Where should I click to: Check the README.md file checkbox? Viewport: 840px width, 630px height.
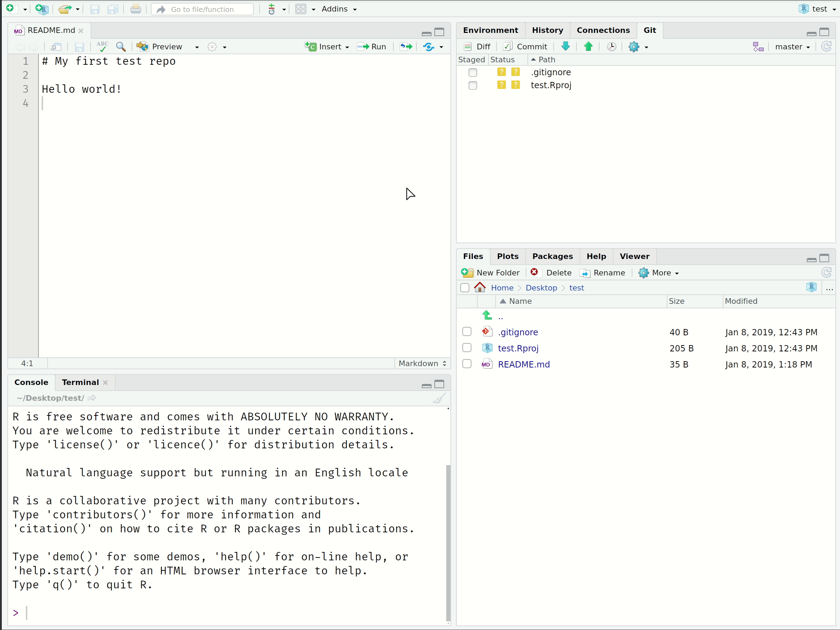467,364
